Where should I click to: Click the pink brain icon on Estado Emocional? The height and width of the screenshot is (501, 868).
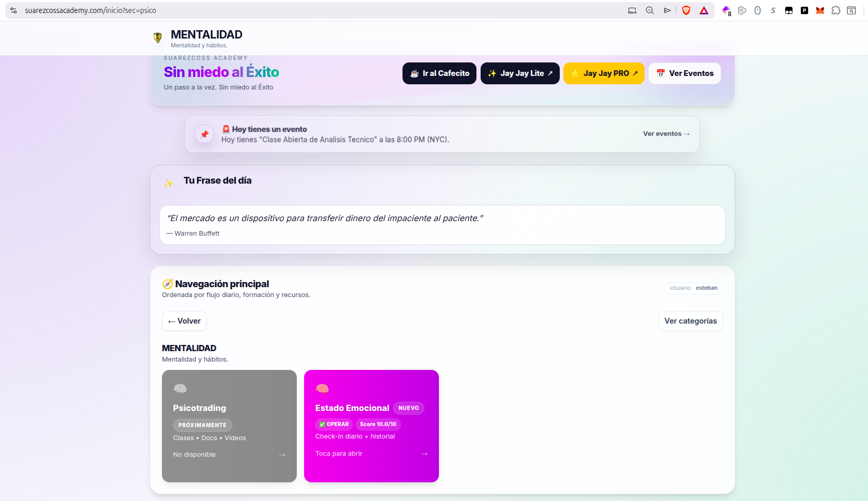[322, 388]
